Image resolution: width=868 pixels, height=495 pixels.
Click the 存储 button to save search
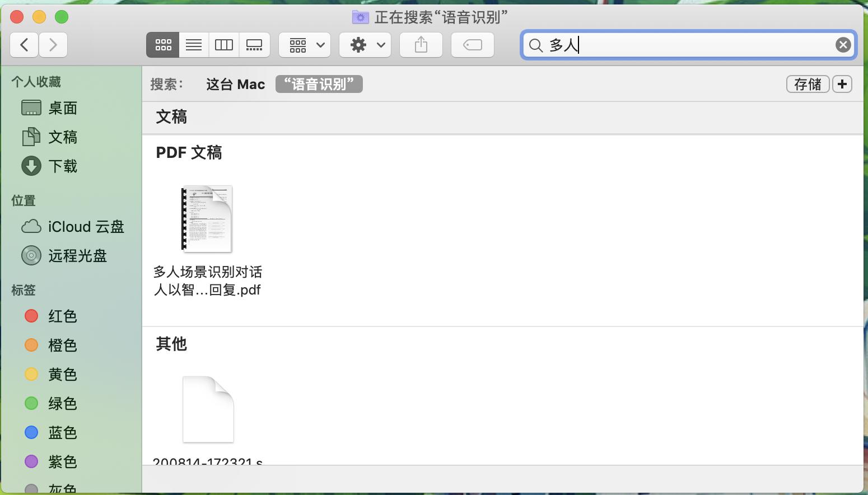(x=808, y=84)
